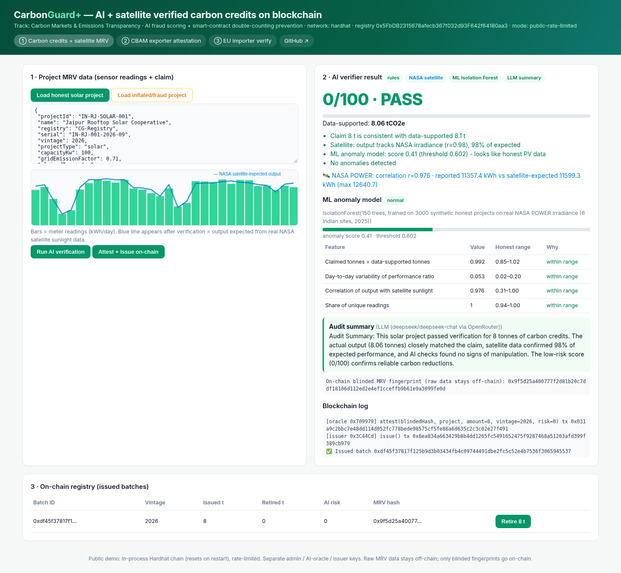Click MRV hash 0x9f5d25a40077... cell
The image size is (621, 573).
[397, 521]
